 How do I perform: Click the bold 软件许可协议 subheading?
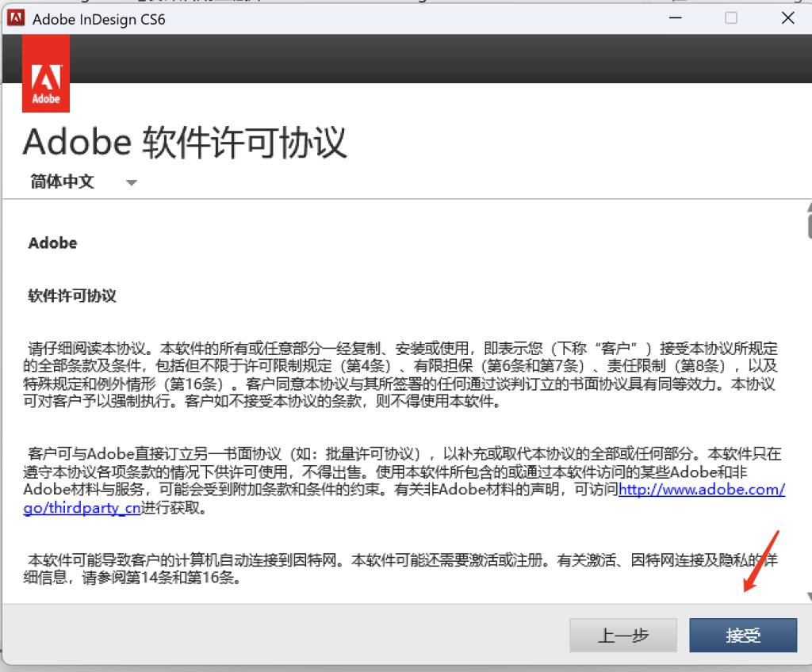point(72,296)
